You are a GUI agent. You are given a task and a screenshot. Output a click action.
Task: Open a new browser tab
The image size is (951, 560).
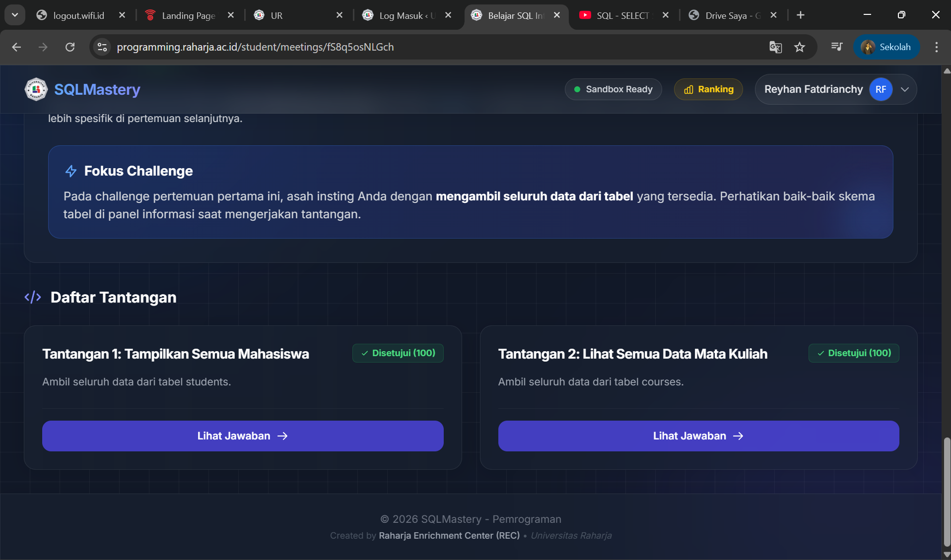point(800,15)
